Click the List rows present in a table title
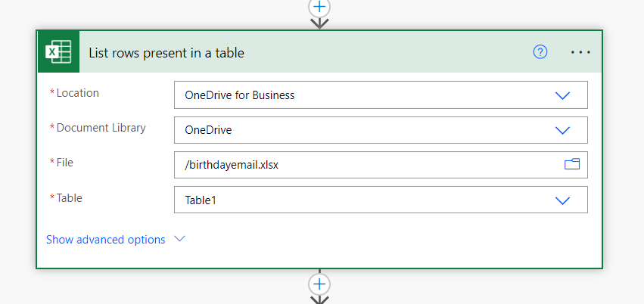Screen dimensions: 644x304 point(166,53)
